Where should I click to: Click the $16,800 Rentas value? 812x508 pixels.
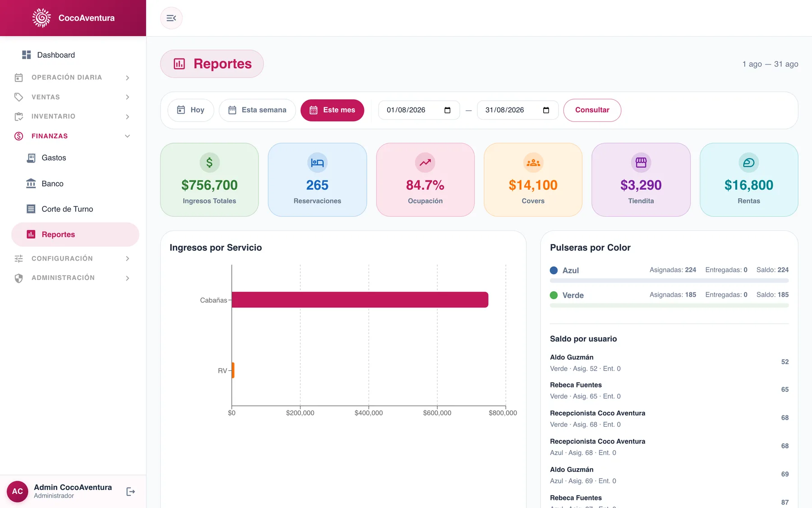(x=749, y=185)
